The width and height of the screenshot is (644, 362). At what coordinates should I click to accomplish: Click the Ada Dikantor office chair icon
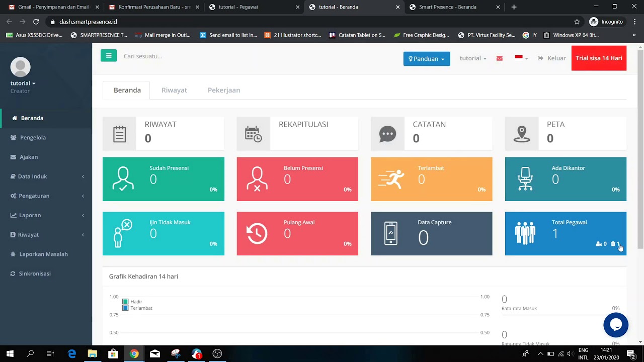[525, 179]
